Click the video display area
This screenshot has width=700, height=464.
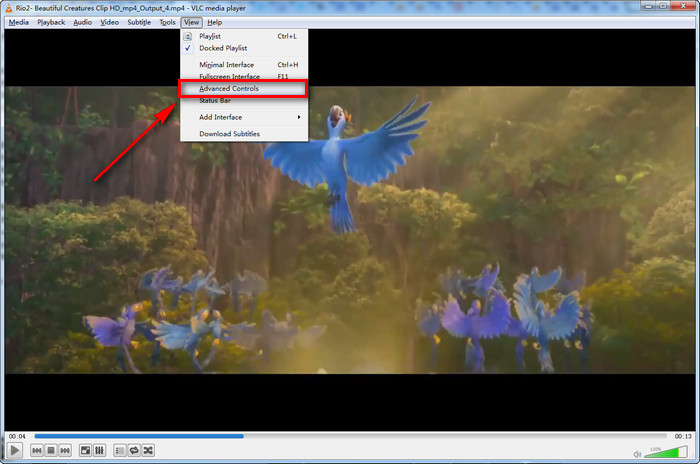[350, 230]
